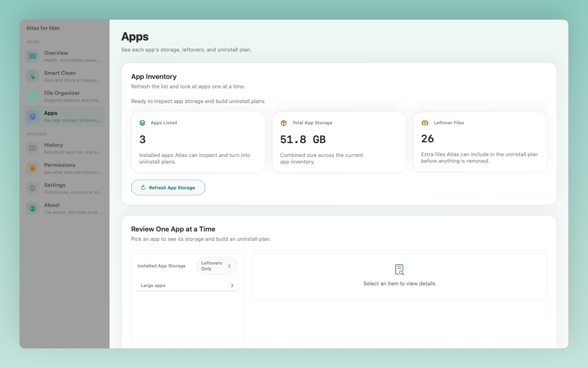
Task: Click the Ready to inspect app storage status text
Action: click(198, 101)
